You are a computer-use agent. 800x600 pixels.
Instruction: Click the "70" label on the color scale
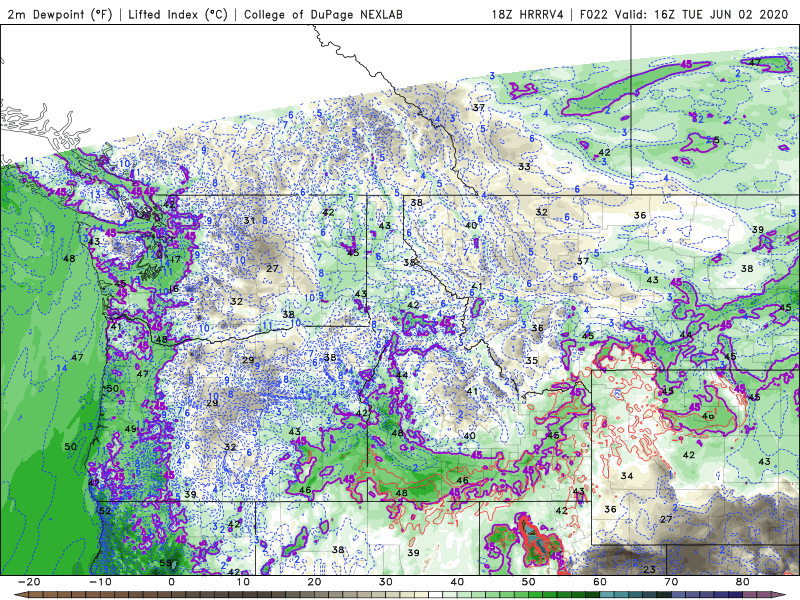(x=671, y=582)
